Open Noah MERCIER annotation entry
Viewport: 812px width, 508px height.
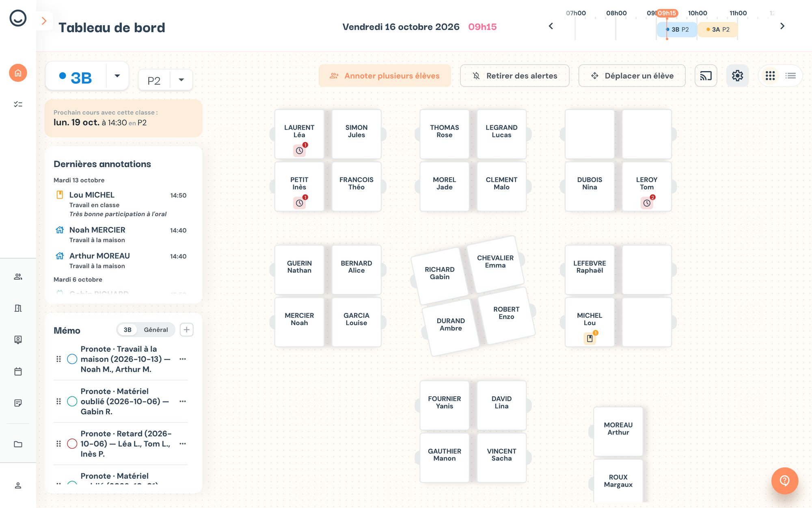(x=121, y=234)
